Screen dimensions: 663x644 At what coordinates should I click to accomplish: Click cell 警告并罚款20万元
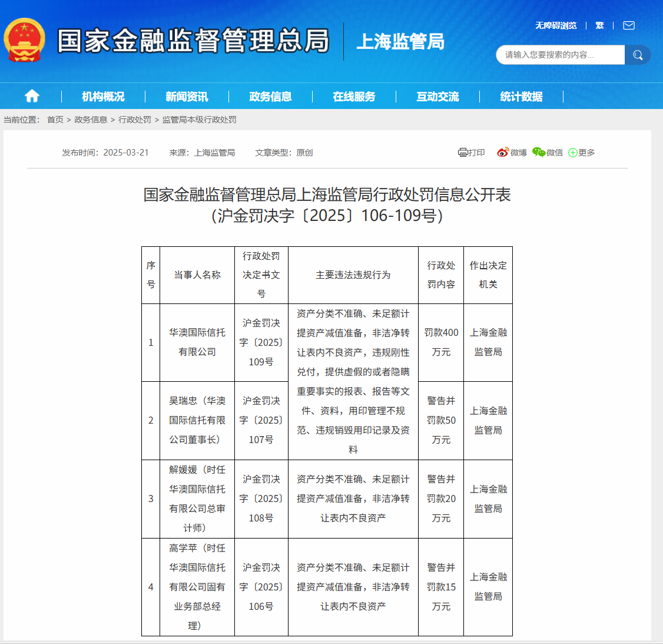point(441,499)
